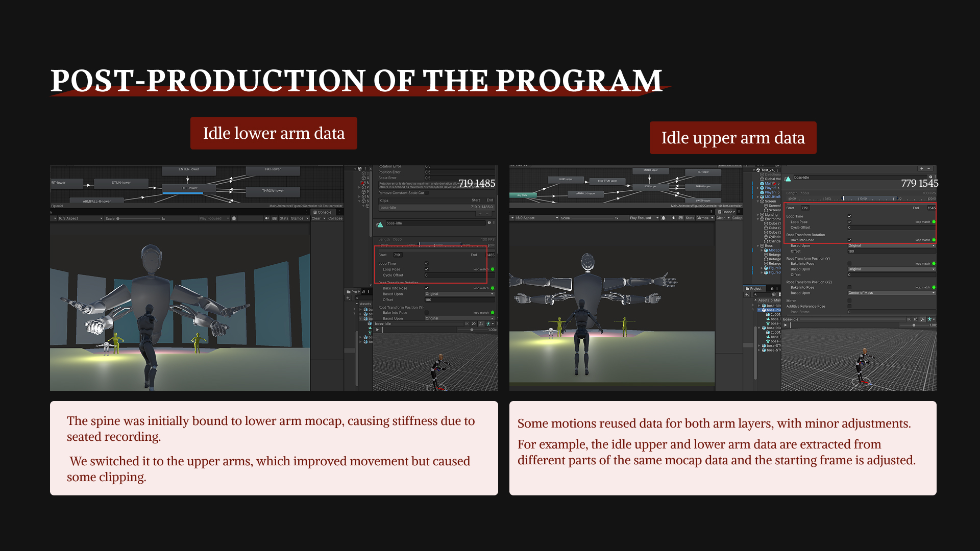Toggle Mirror checkbox in right inspector
This screenshot has height=551, width=980.
(x=849, y=301)
